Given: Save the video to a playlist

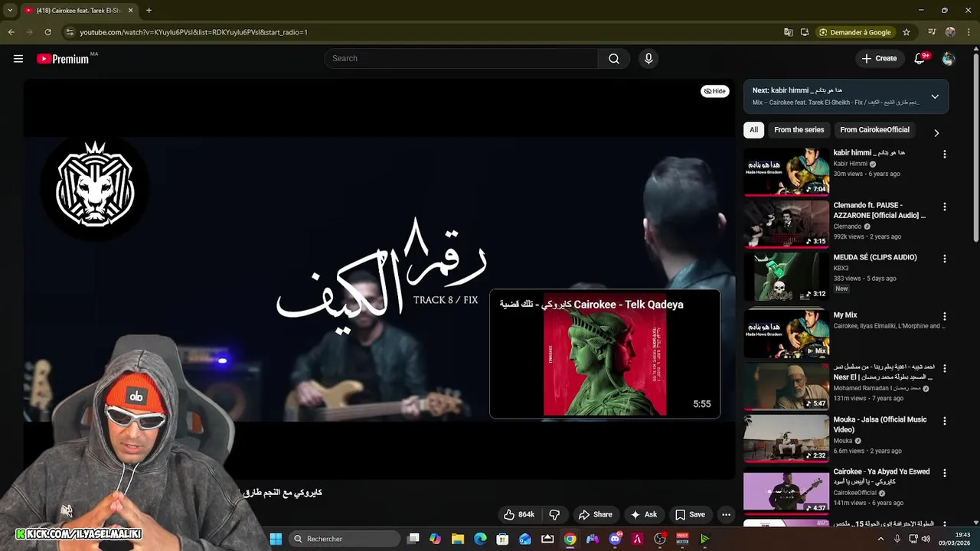Looking at the screenshot, I should pos(690,514).
